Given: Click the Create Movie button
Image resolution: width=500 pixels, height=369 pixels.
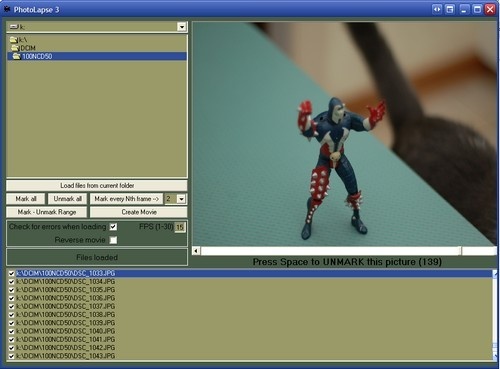Looking at the screenshot, I should (139, 212).
